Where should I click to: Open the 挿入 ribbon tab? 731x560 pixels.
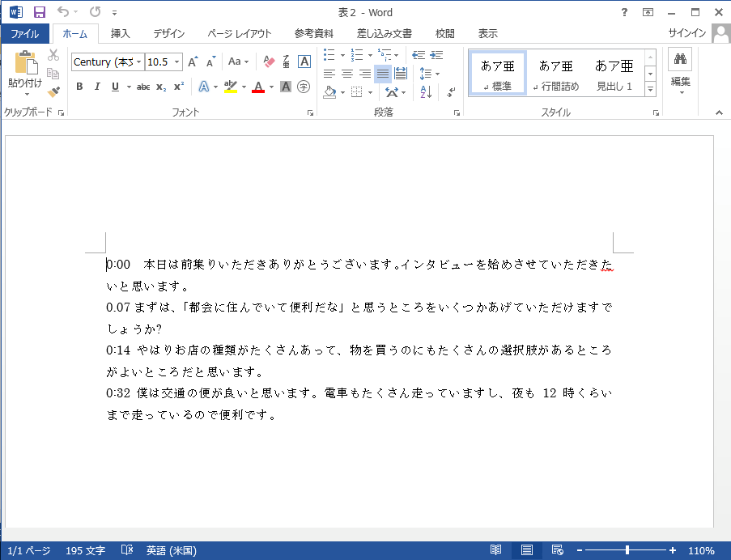(x=120, y=34)
